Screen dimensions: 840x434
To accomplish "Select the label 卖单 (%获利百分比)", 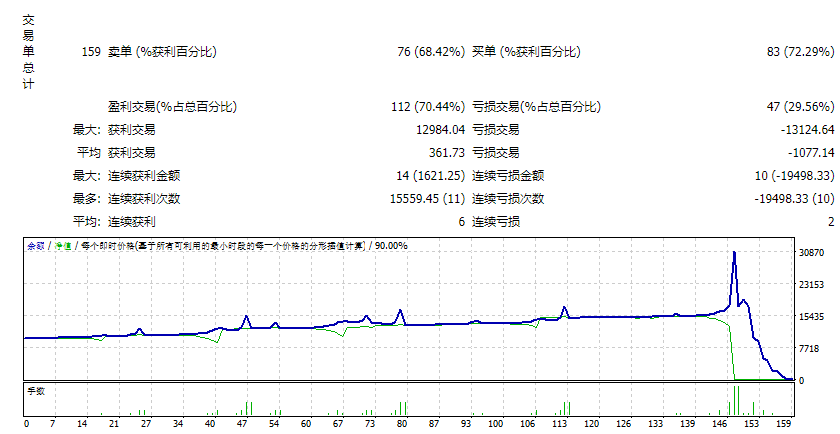I will tap(162, 52).
